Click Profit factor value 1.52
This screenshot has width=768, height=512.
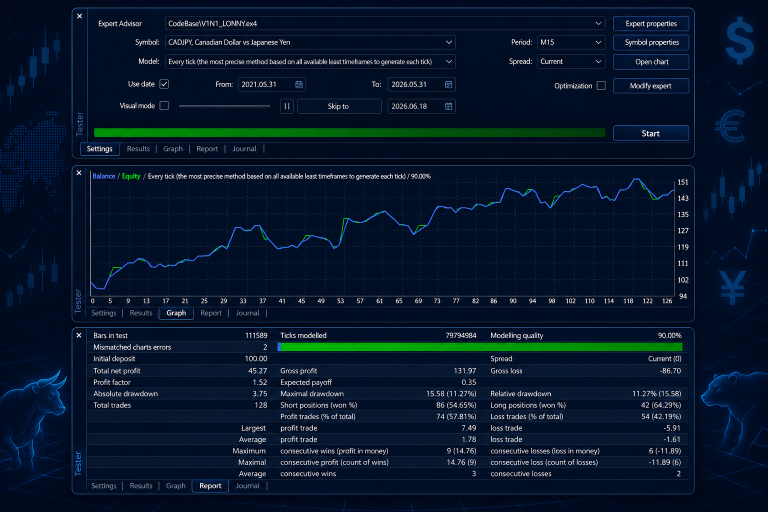tap(260, 382)
